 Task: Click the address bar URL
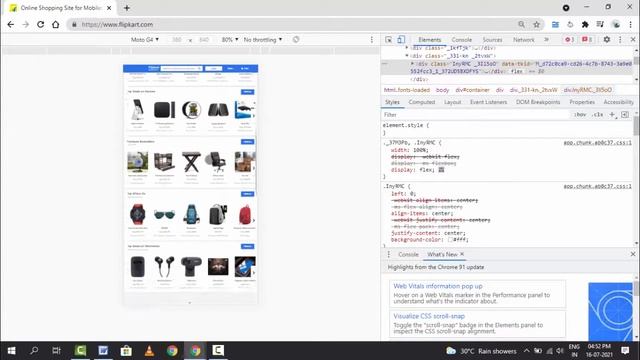tap(117, 24)
